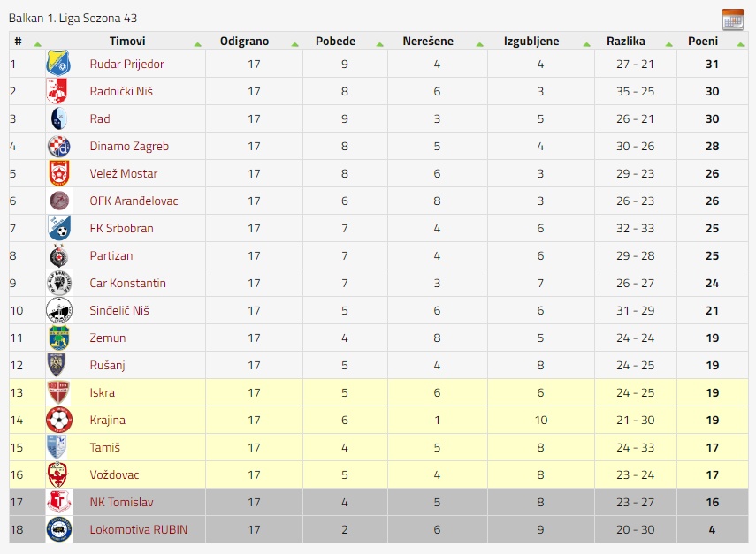Click the Rudar Prijedor club crest
The width and height of the screenshot is (756, 554).
(x=58, y=64)
